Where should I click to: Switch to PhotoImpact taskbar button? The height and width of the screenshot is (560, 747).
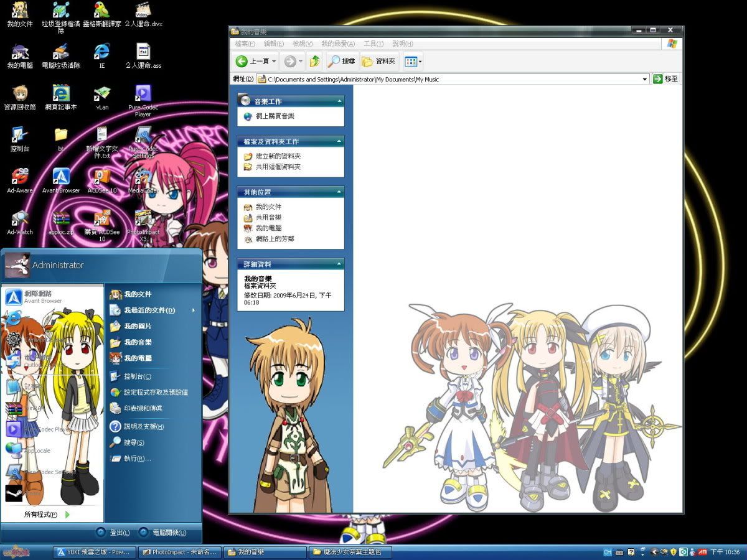[x=179, y=552]
